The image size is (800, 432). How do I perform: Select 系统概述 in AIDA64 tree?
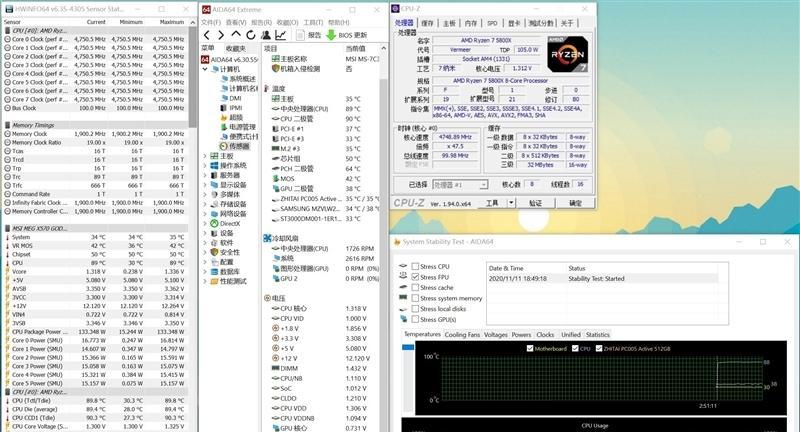coord(243,79)
